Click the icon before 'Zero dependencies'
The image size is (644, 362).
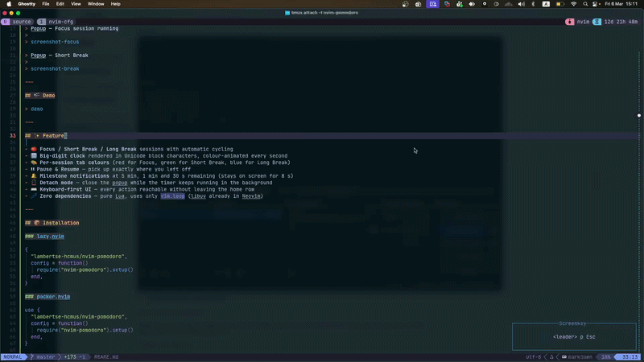(34, 196)
